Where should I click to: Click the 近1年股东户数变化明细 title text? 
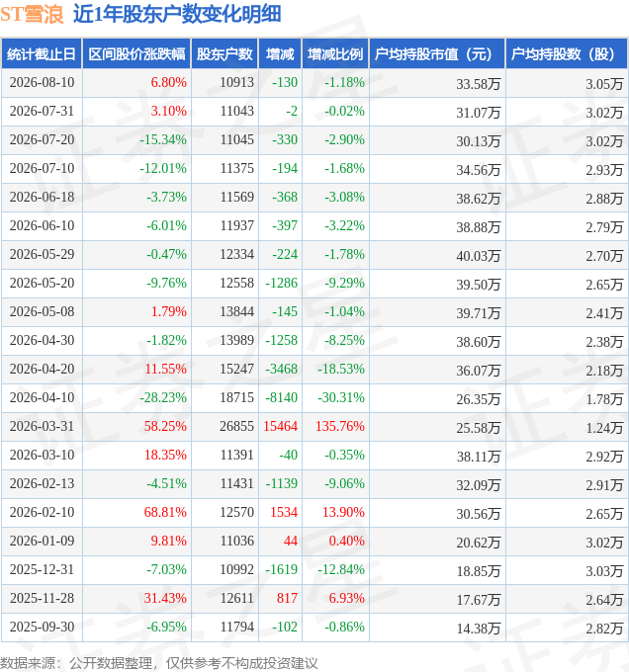click(x=177, y=14)
